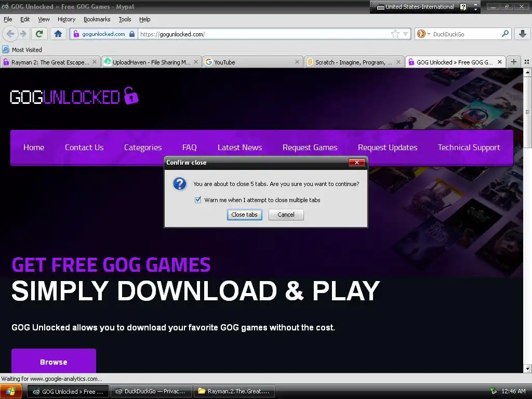Open the Technical Support link
Screen dimensions: 532x399
click(469, 147)
